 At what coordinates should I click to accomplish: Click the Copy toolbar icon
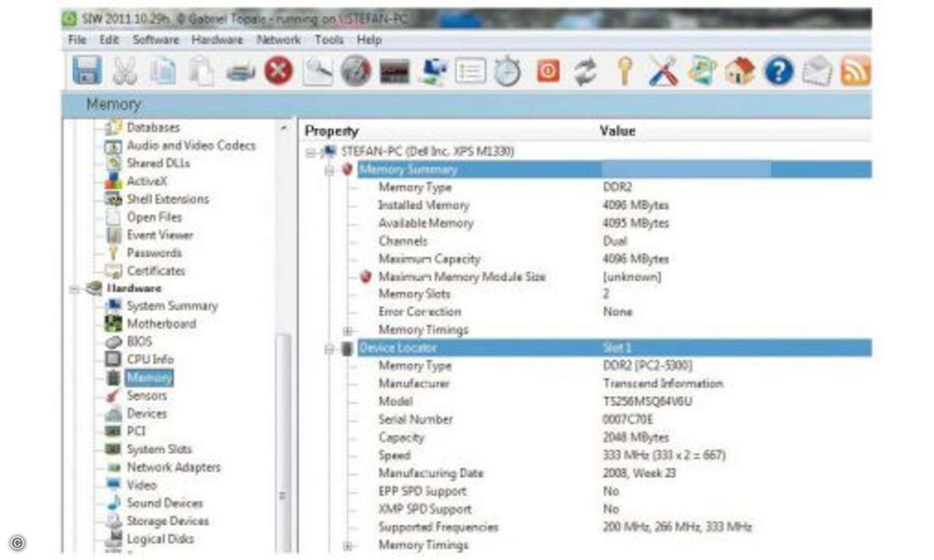[x=163, y=72]
